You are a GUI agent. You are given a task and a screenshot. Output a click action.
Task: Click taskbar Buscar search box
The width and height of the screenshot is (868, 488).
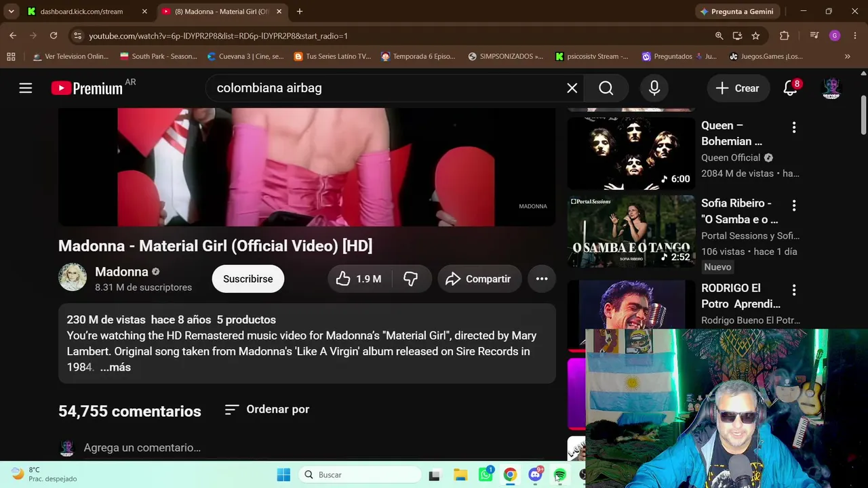click(359, 474)
